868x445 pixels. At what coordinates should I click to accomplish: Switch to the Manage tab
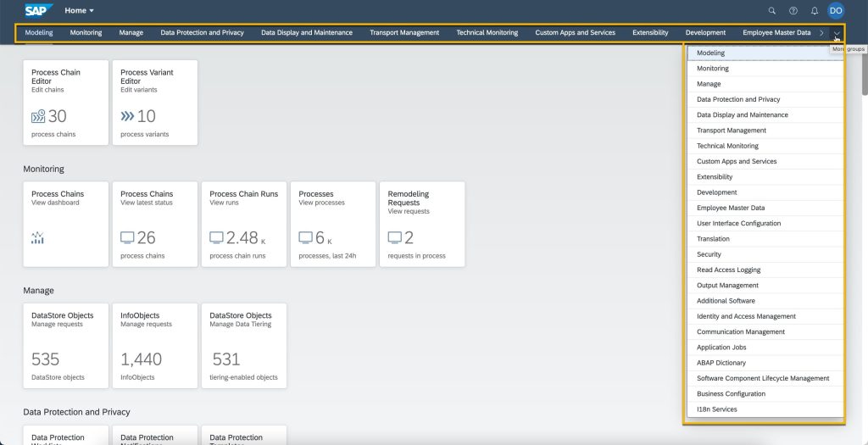pyautogui.click(x=131, y=33)
